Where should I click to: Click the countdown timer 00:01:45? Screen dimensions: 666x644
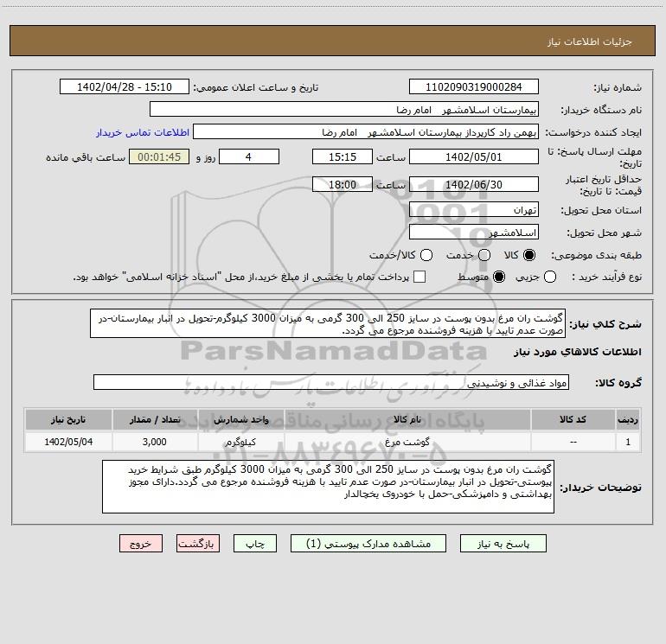tap(159, 156)
